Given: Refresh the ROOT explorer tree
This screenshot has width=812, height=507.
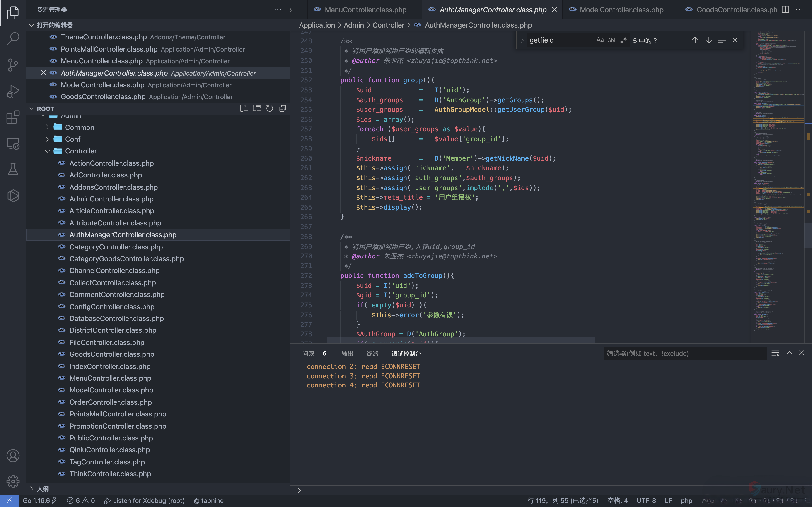Looking at the screenshot, I should 269,109.
